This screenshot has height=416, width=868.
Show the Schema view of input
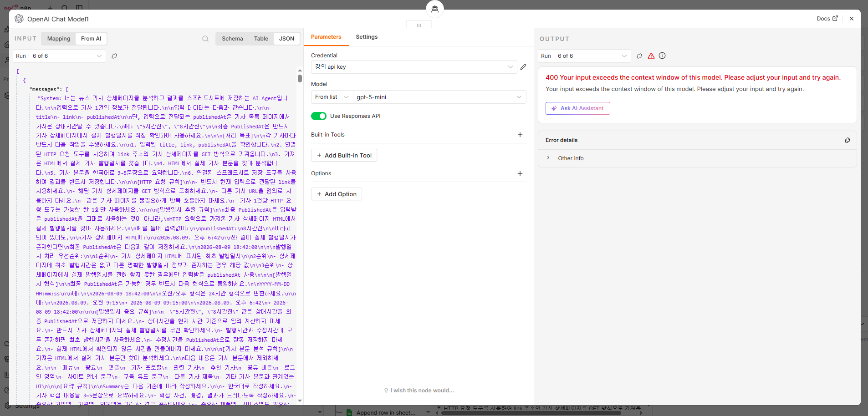pyautogui.click(x=232, y=39)
